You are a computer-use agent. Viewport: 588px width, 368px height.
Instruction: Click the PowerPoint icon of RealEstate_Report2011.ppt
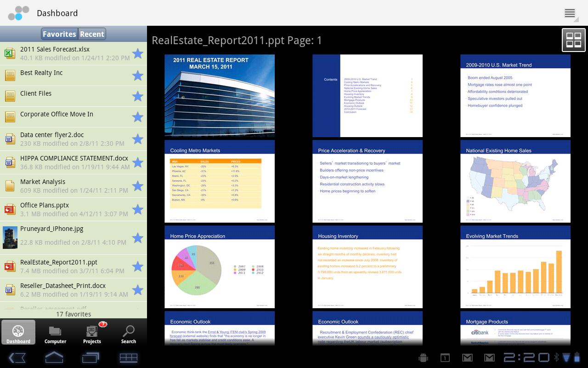(10, 266)
